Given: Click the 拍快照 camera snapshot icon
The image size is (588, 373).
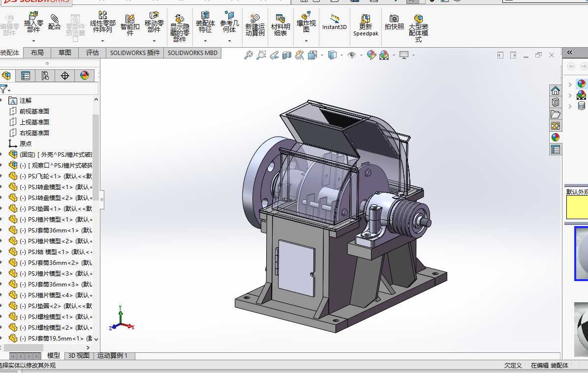Looking at the screenshot, I should point(394,19).
